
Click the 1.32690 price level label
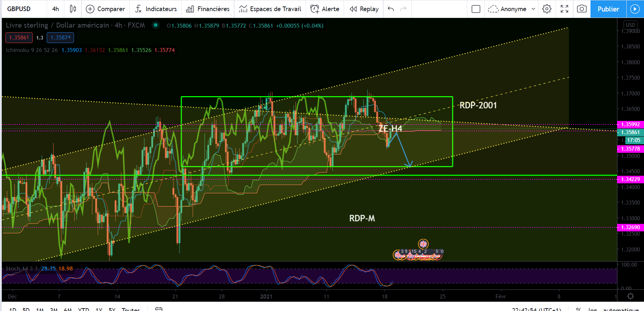coord(630,227)
